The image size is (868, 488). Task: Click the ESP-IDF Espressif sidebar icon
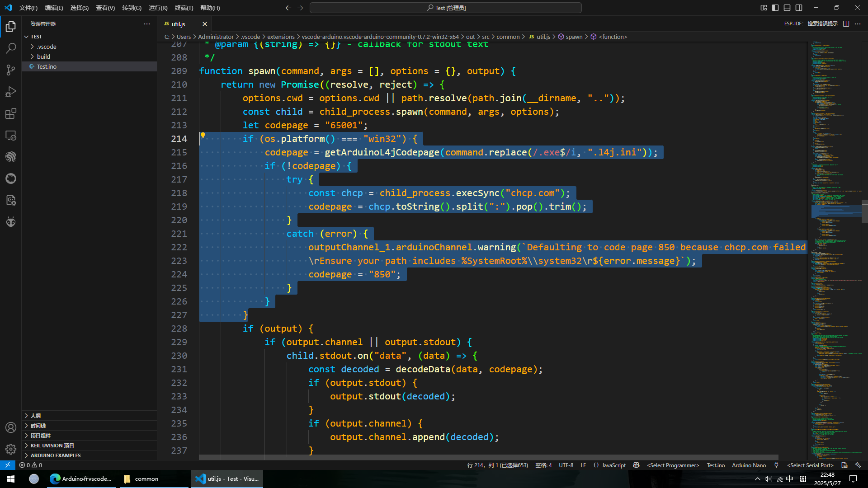tap(11, 157)
